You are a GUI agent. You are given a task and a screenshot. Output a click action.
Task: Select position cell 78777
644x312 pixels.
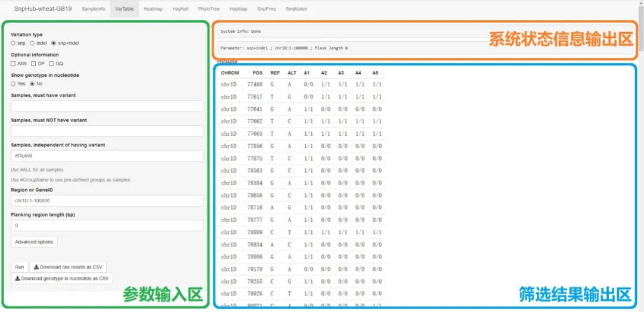[x=255, y=220]
